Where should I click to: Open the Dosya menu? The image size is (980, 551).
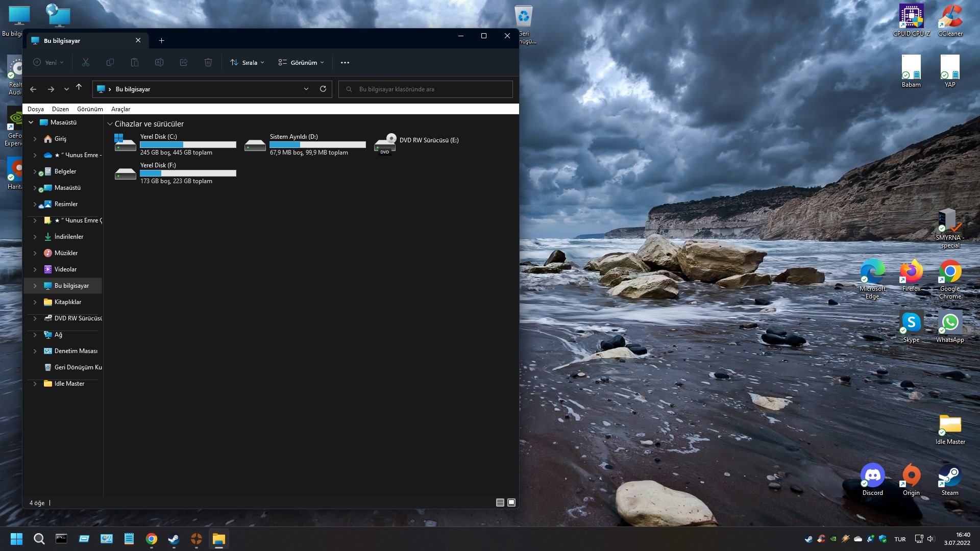tap(35, 109)
